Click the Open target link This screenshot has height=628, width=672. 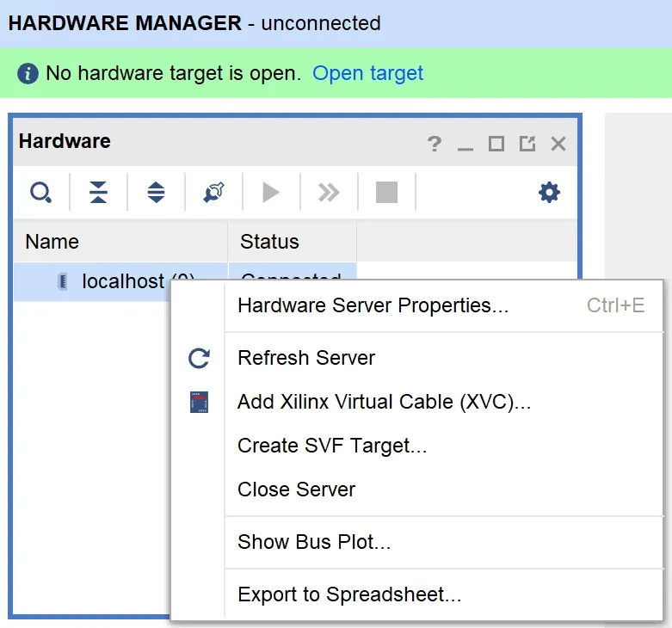click(367, 73)
